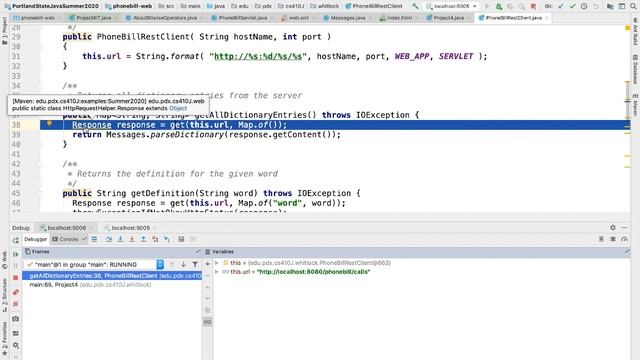Switch to the Project4IT.java editor tab

pos(93,18)
